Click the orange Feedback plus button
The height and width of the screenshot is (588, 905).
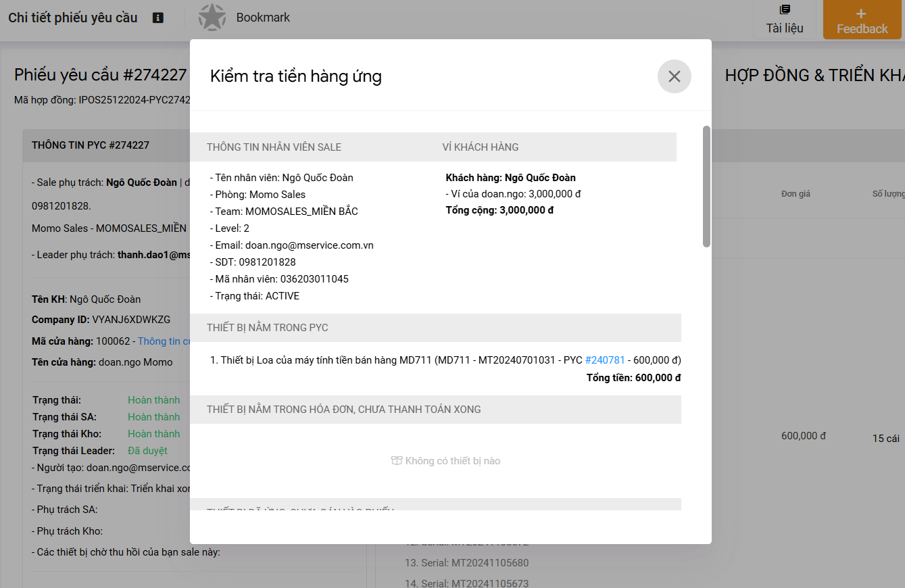(x=862, y=21)
